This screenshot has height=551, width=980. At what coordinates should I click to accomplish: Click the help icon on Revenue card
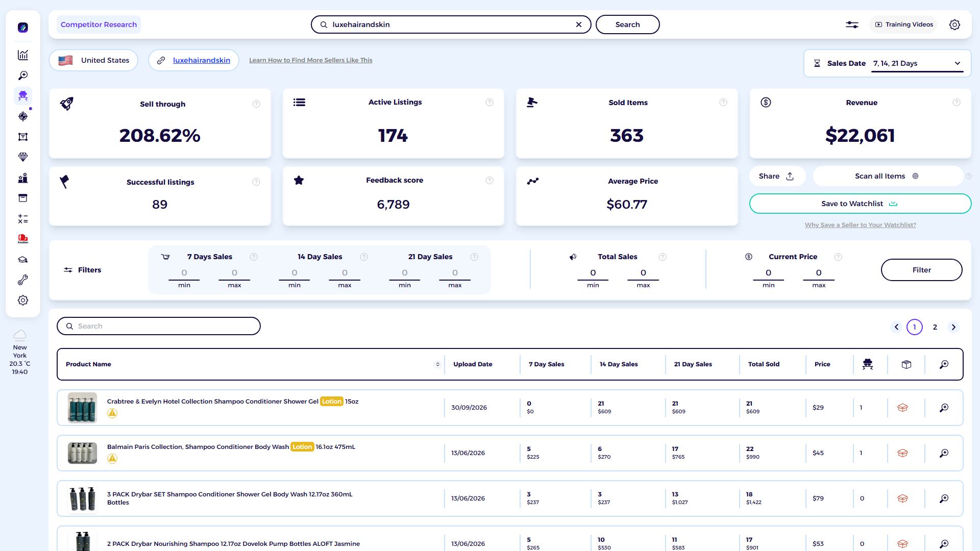coord(957,103)
